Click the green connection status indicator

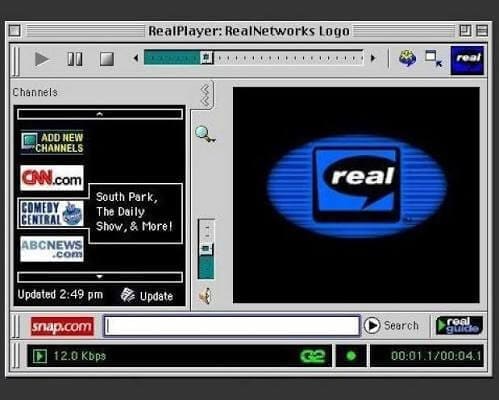tap(351, 356)
